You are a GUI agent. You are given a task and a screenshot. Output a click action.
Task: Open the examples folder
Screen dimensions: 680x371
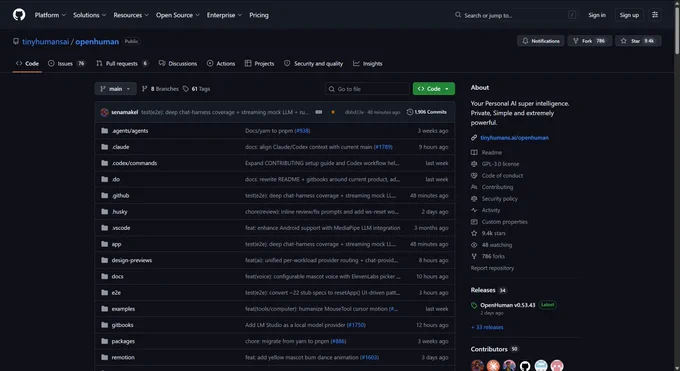coord(123,309)
